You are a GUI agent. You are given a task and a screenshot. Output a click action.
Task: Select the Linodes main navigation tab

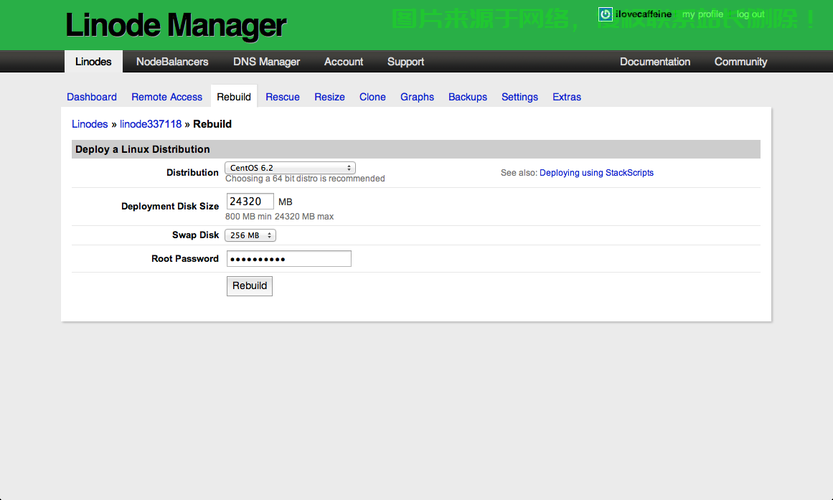click(x=94, y=62)
